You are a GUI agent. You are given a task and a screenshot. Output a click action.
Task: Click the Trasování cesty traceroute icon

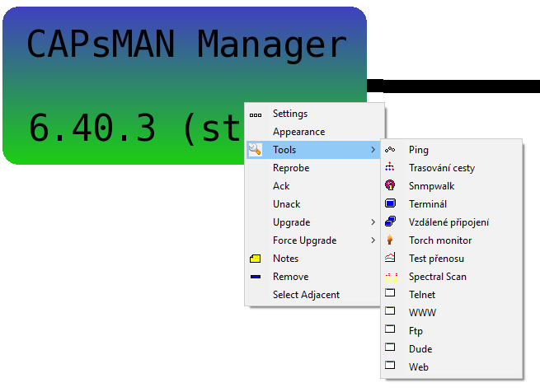pos(390,168)
